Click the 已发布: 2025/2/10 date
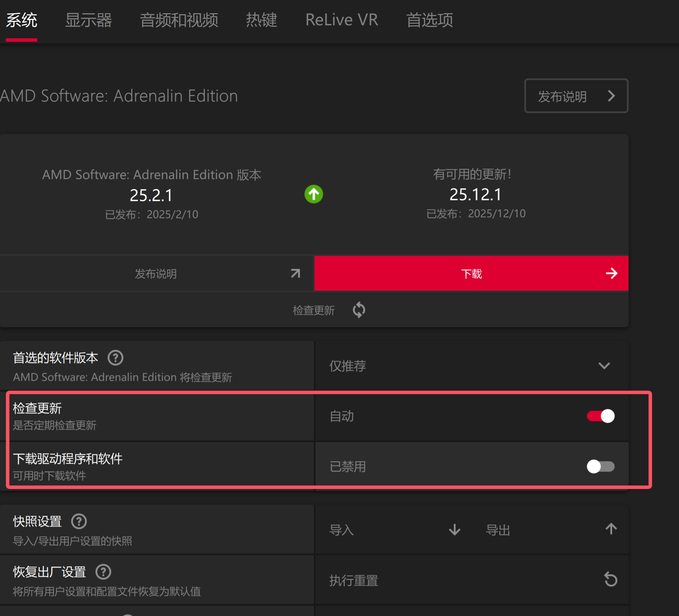Screen dimensions: 679x616 coord(152,214)
